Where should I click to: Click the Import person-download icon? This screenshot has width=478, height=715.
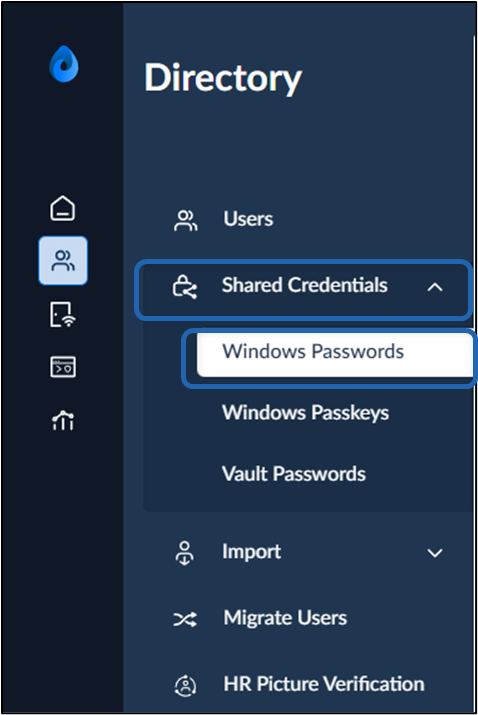coord(185,553)
